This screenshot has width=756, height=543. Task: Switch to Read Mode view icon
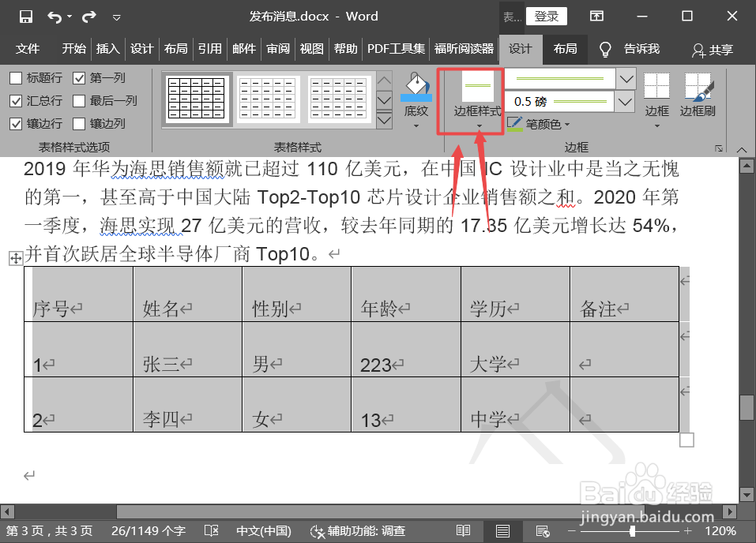point(464,531)
